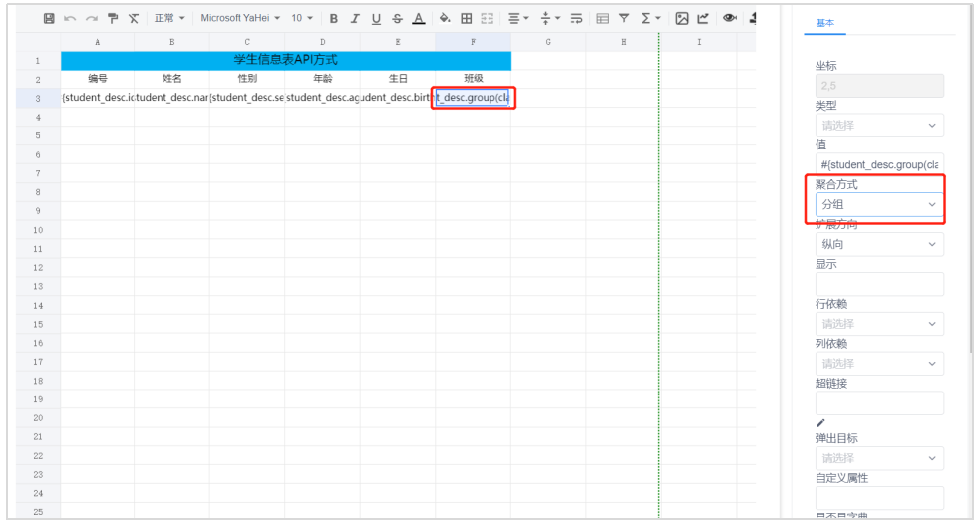Insert a chart via chart icon
Image resolution: width=980 pixels, height=524 pixels.
tap(703, 18)
